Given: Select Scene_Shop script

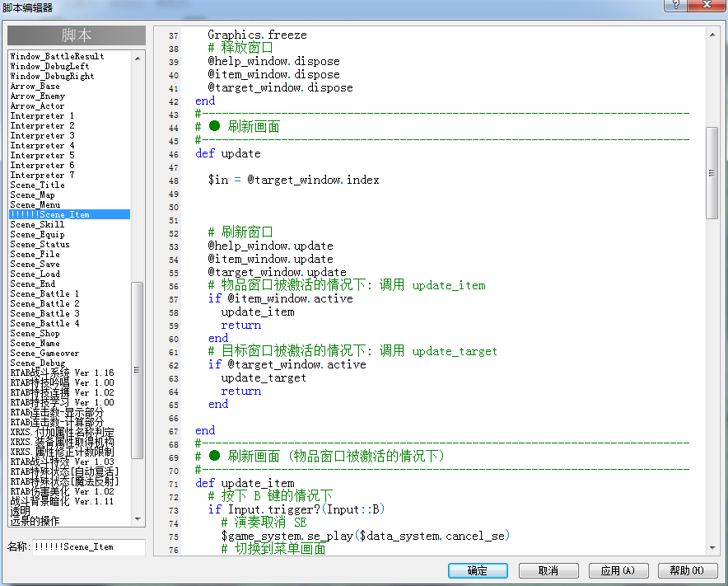Looking at the screenshot, I should click(35, 333).
